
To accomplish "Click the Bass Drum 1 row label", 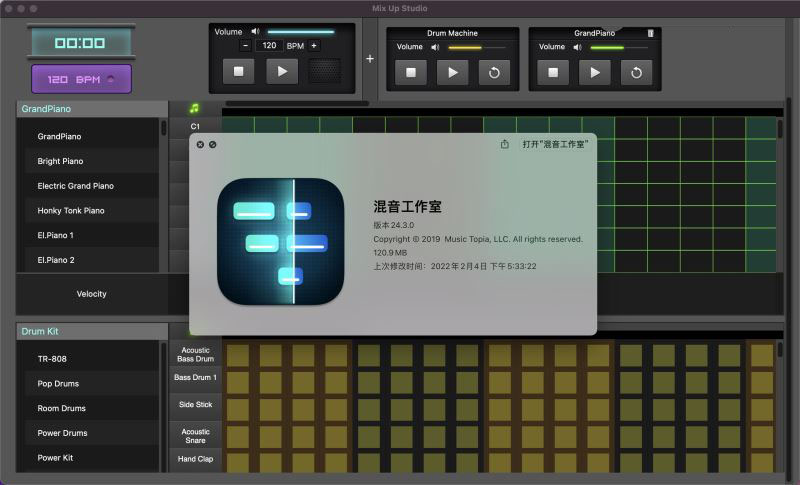I will click(195, 377).
